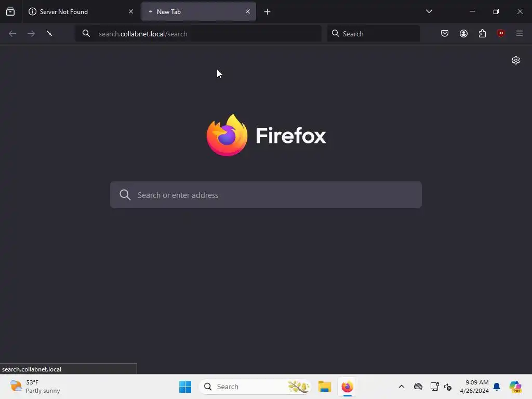Focus the address bar showing search.collabnet.local/search
Image resolution: width=532 pixels, height=399 pixels.
point(198,34)
